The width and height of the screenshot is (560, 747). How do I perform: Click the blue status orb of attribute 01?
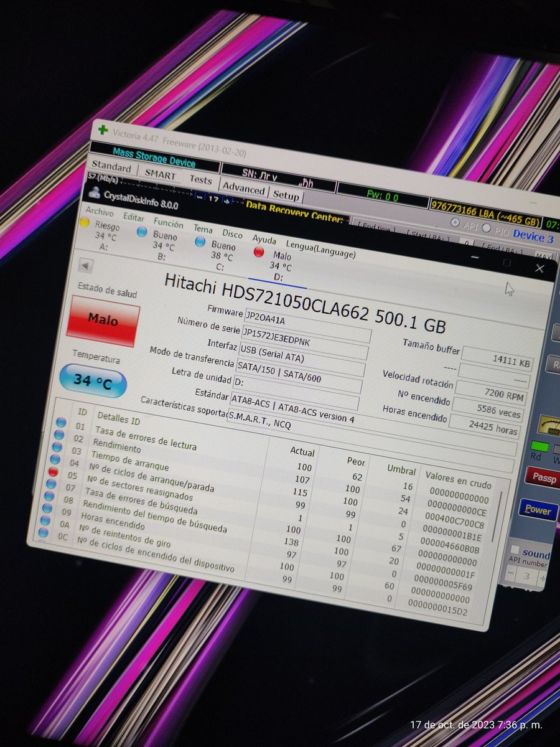61,423
